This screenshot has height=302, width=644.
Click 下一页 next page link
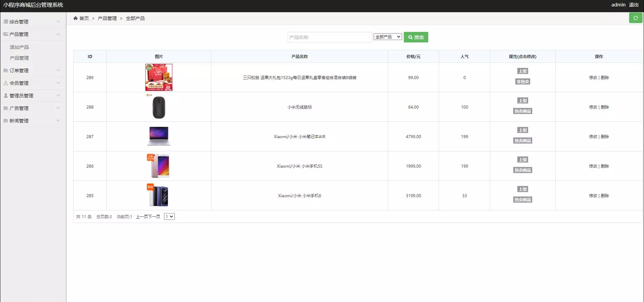click(x=154, y=216)
